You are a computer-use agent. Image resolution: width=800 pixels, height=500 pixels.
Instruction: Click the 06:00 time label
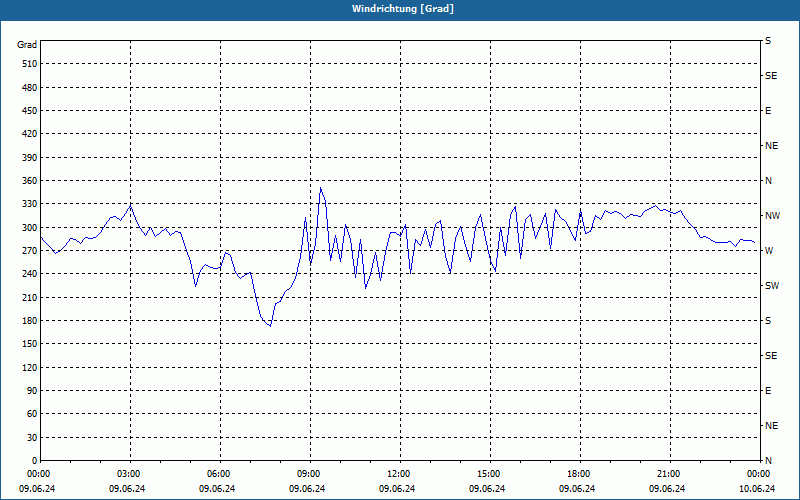[x=220, y=474]
